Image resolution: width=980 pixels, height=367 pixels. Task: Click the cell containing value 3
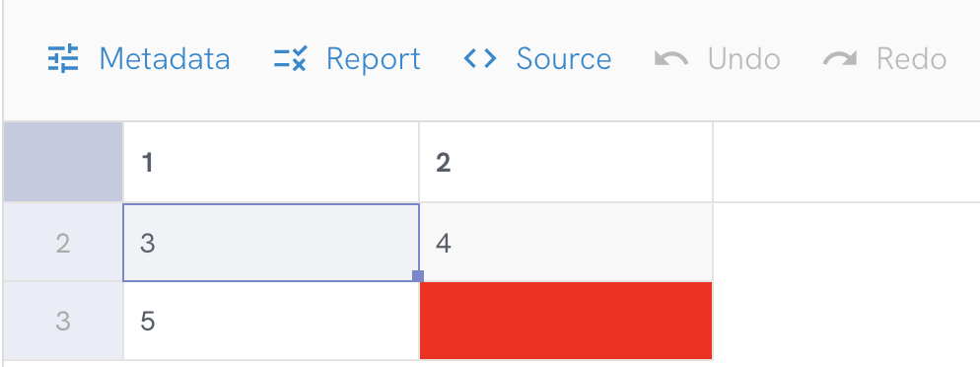[271, 243]
